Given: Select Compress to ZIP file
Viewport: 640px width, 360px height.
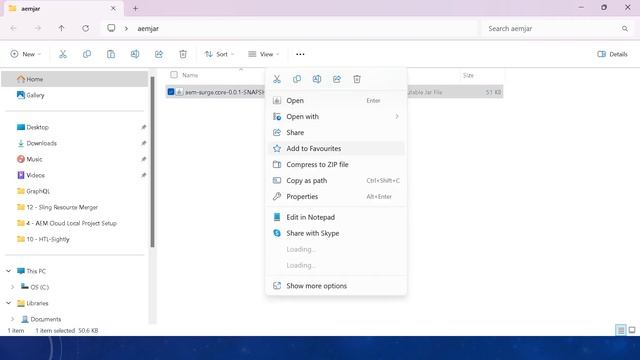Looking at the screenshot, I should coord(336,164).
